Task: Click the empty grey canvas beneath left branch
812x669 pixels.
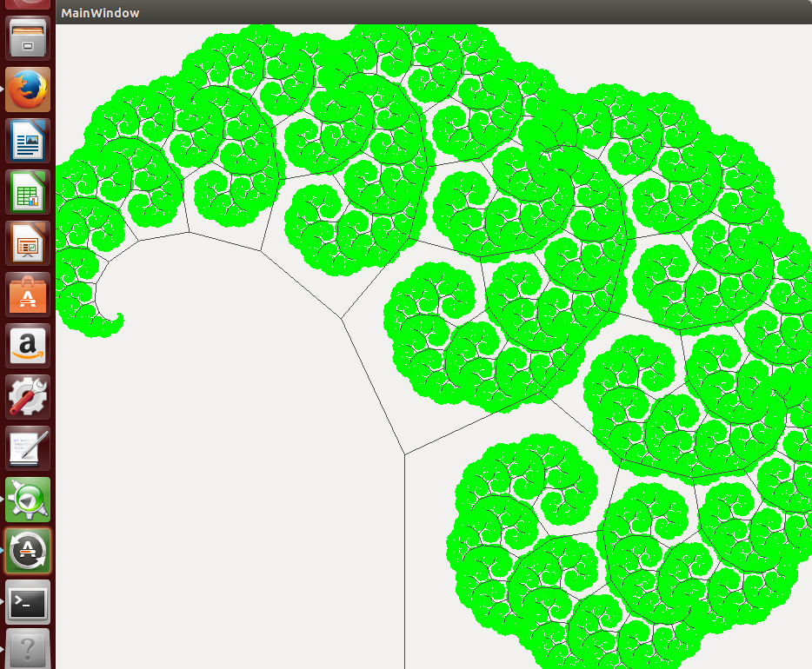Action: click(217, 478)
